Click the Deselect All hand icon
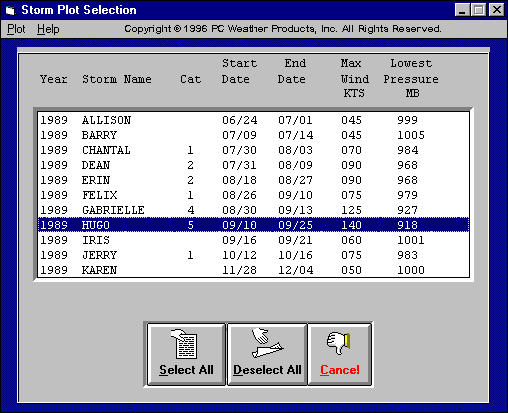508x413 pixels. click(x=267, y=343)
